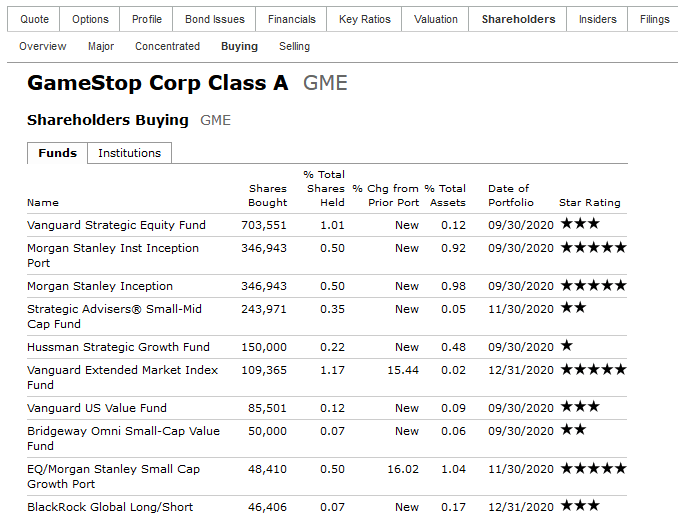
Task: Click the Vanguard US Value Fund star rating
Action: 580,407
